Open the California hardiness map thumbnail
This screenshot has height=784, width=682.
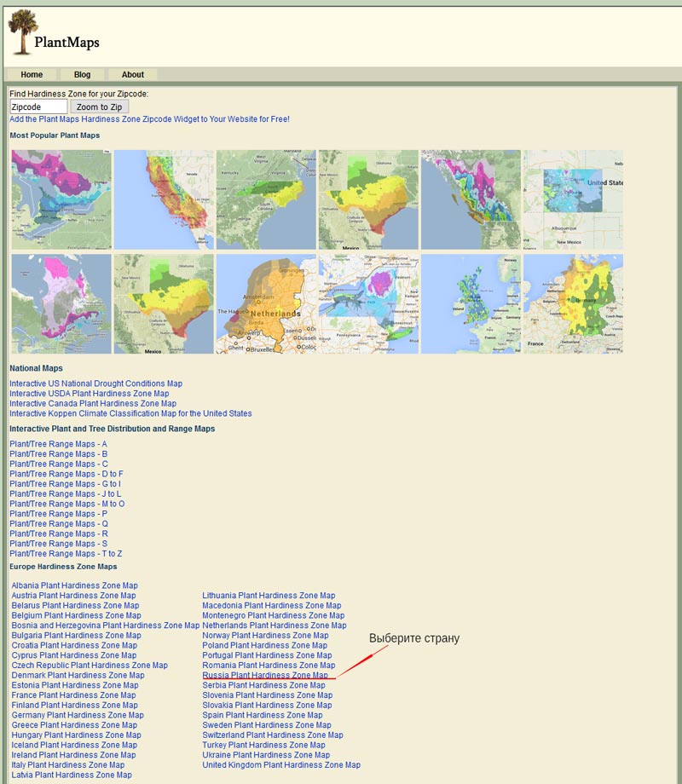coord(164,199)
